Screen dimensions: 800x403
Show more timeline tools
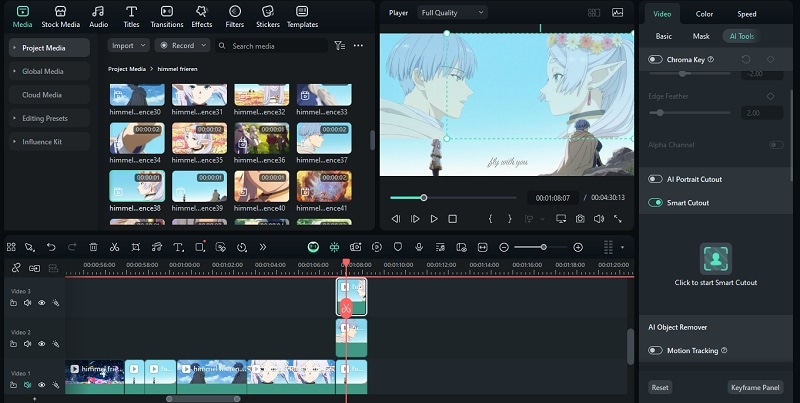pos(263,247)
